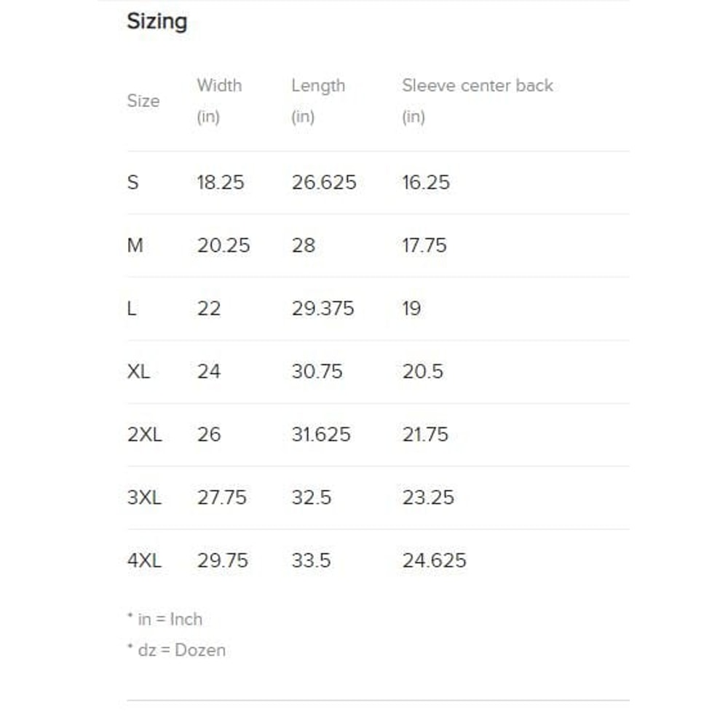
Task: Click the "dz = Dozen" footnote
Action: [x=176, y=650]
